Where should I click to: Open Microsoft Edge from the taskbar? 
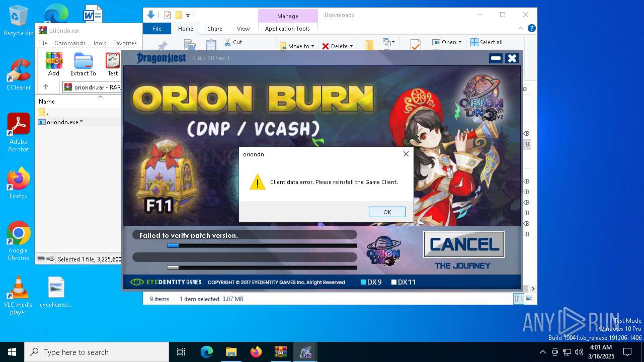(207, 352)
